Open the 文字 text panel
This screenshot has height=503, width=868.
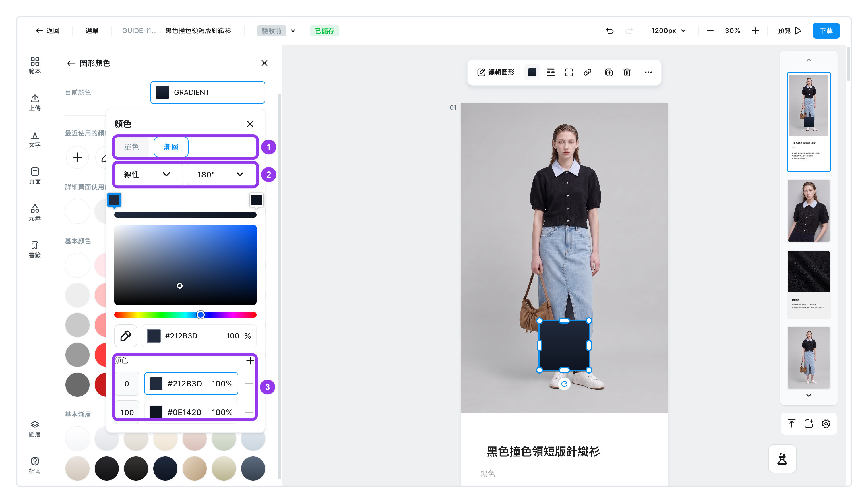tap(35, 139)
